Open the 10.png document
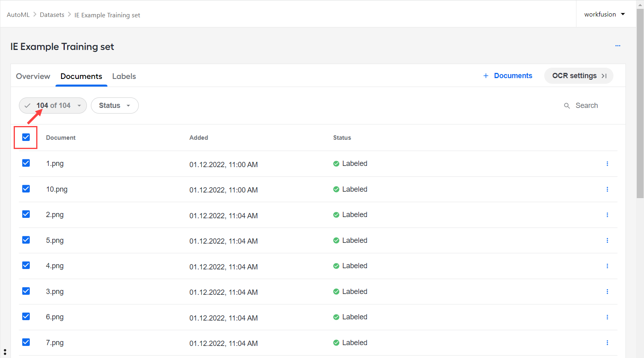The image size is (644, 358). tap(57, 189)
